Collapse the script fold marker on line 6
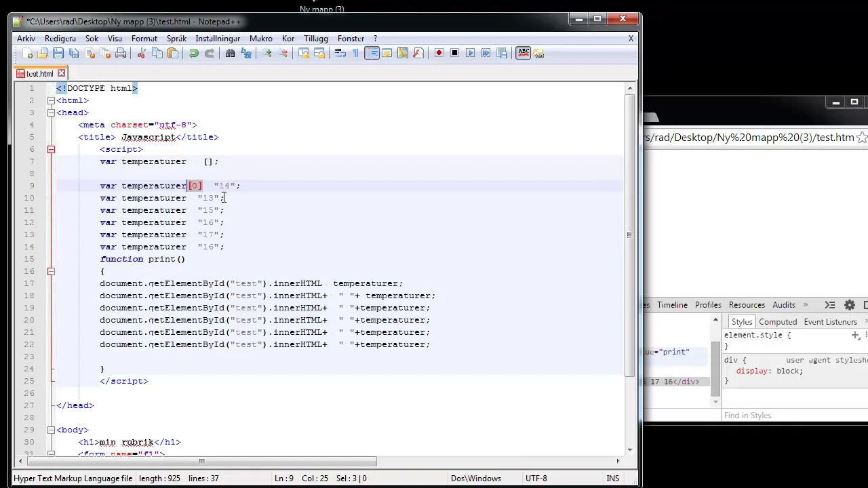 (x=51, y=149)
